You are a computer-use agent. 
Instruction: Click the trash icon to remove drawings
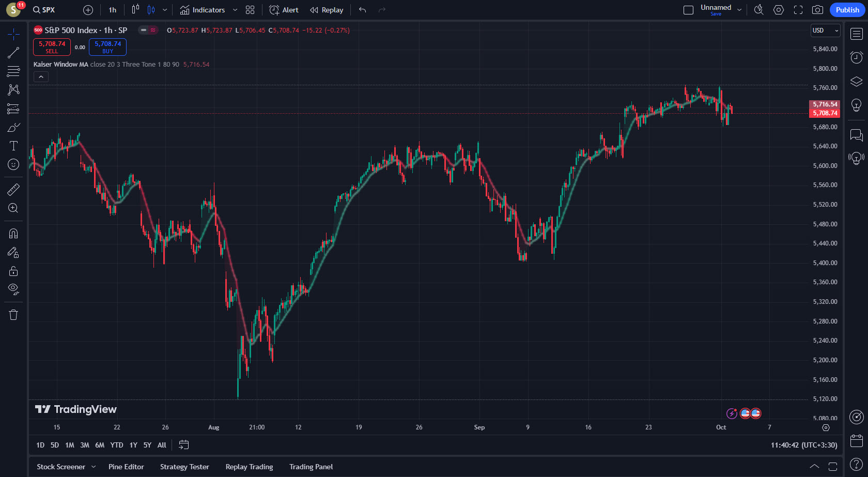[13, 315]
